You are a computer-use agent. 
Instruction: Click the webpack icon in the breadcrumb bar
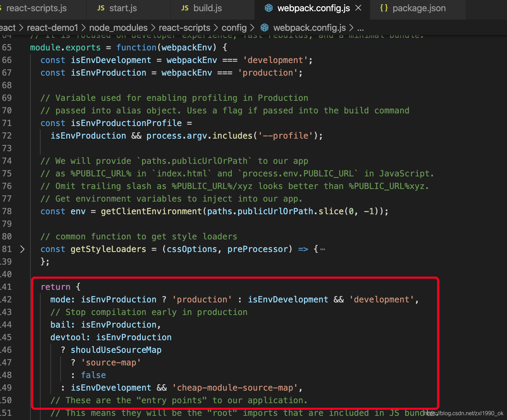[264, 28]
